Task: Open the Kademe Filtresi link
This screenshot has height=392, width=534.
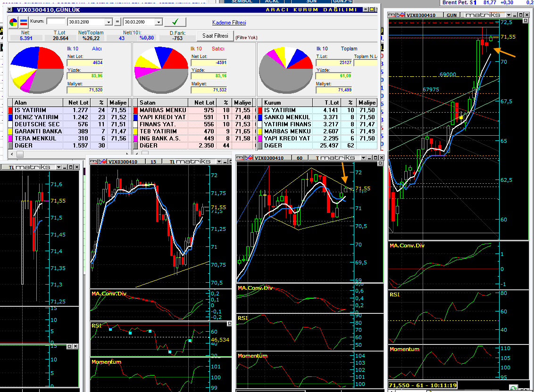Action: 229,23
